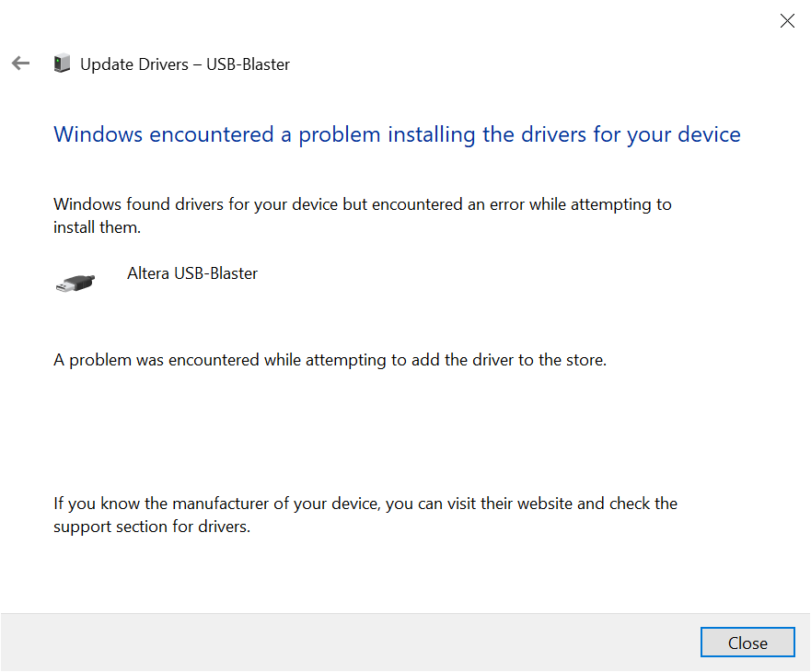Image resolution: width=811 pixels, height=672 pixels.
Task: Click the word "Windows" in the blue heading
Action: pyautogui.click(x=99, y=134)
